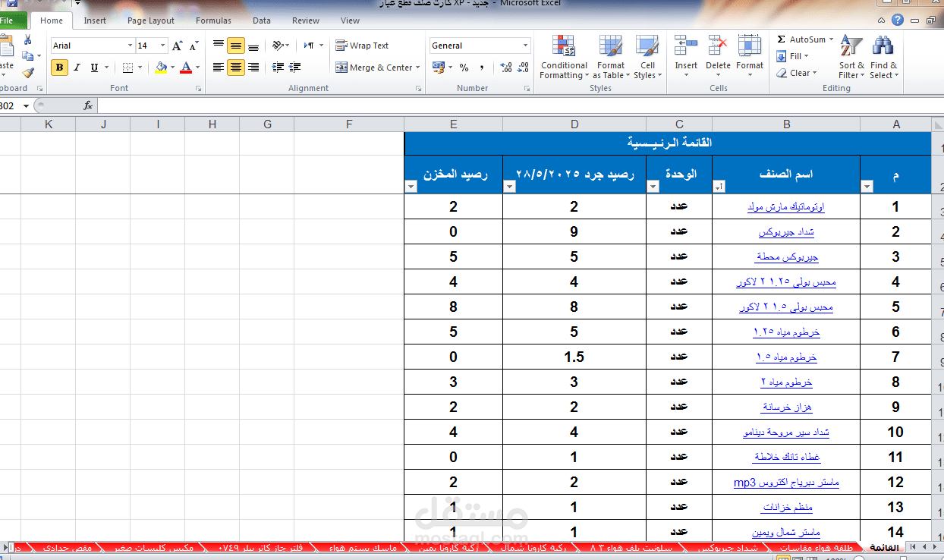Switch to the Page Layout ribbon tab
The width and height of the screenshot is (944, 560).
(x=151, y=20)
